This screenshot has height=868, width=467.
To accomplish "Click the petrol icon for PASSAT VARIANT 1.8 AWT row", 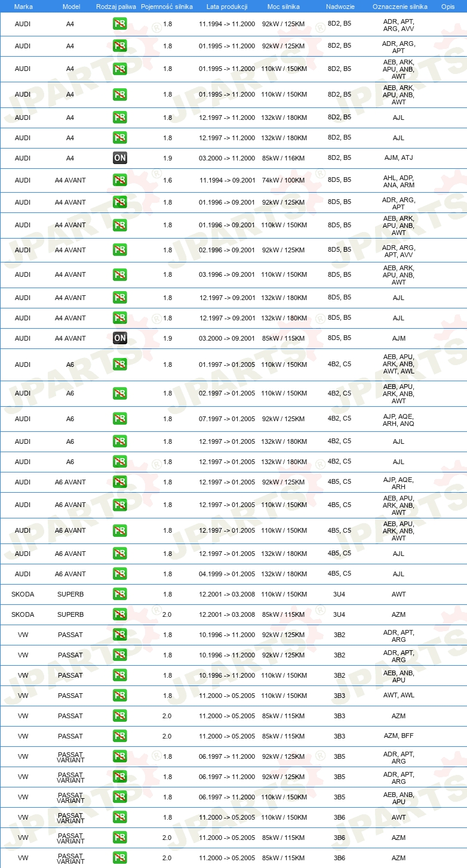I will point(120,817).
